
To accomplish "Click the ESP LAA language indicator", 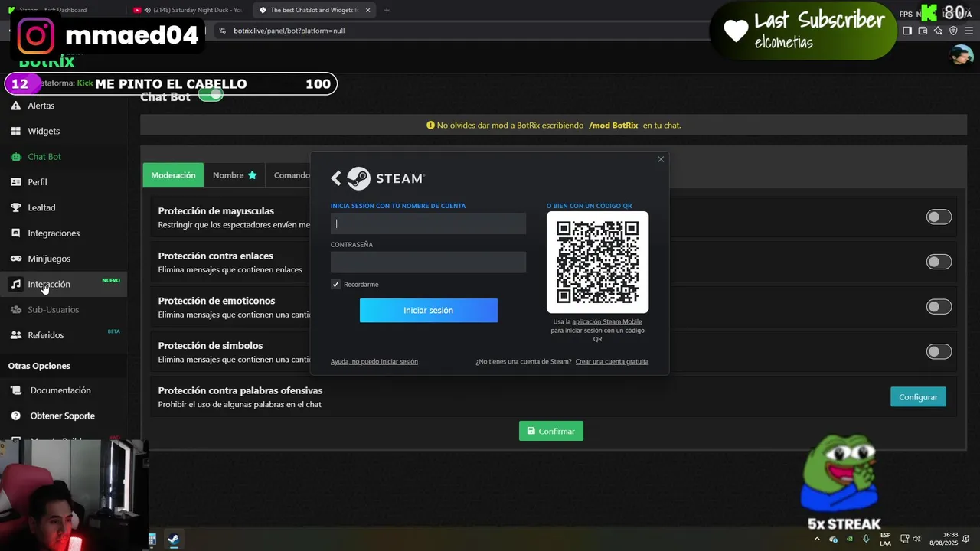I will click(885, 539).
